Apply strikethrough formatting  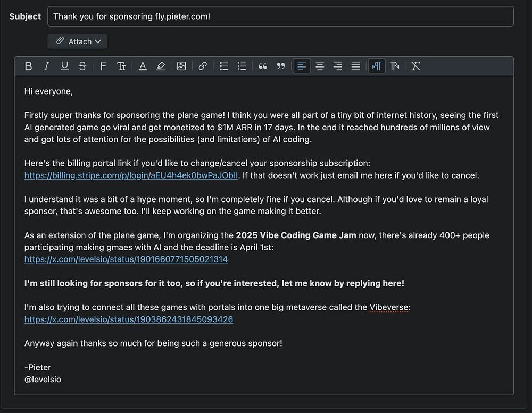pos(82,66)
